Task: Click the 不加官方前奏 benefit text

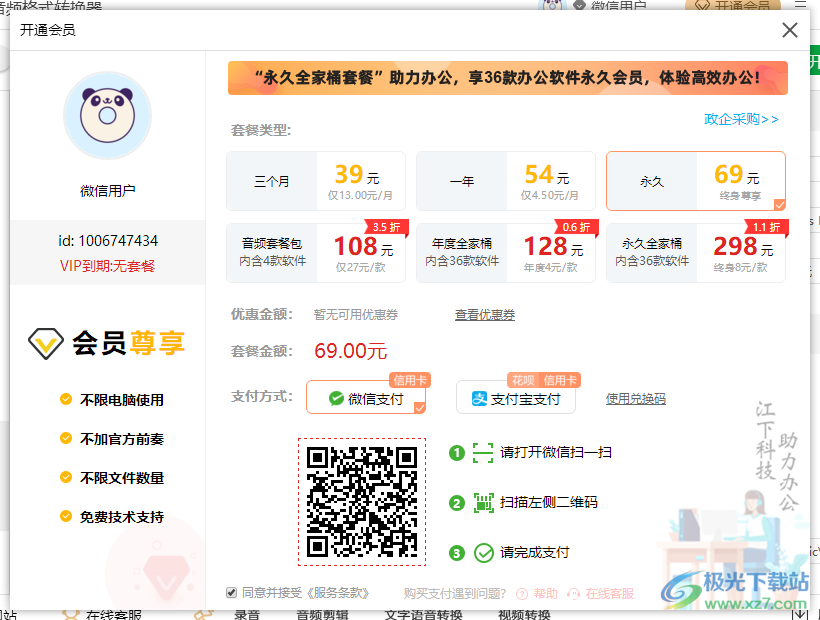Action: click(x=122, y=439)
